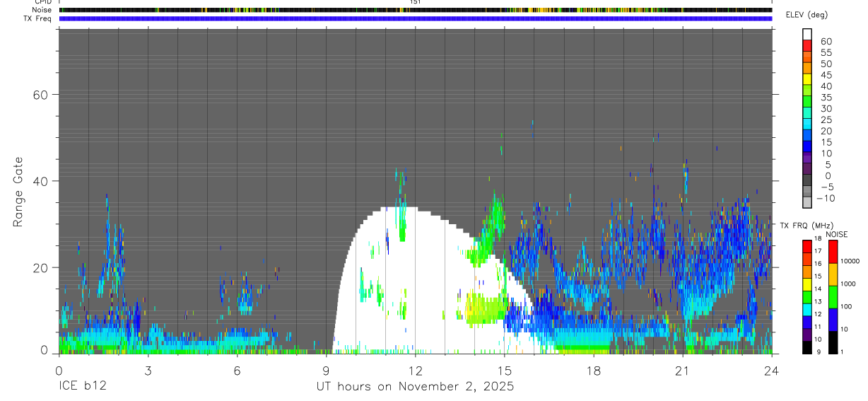Click the ELEV colorbar value '60'
Image resolution: width=868 pixels, height=401 pixels.
tap(826, 42)
